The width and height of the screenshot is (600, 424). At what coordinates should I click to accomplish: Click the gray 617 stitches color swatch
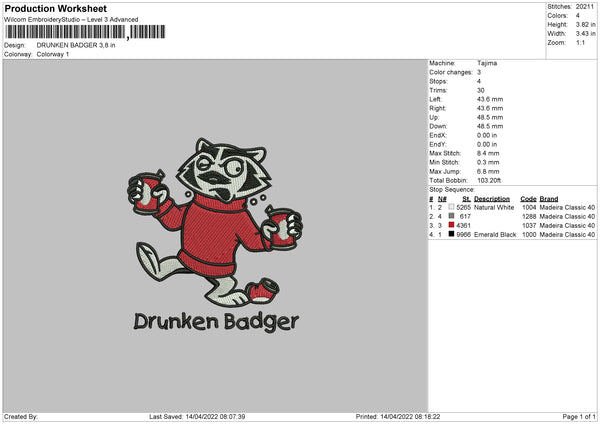[451, 216]
